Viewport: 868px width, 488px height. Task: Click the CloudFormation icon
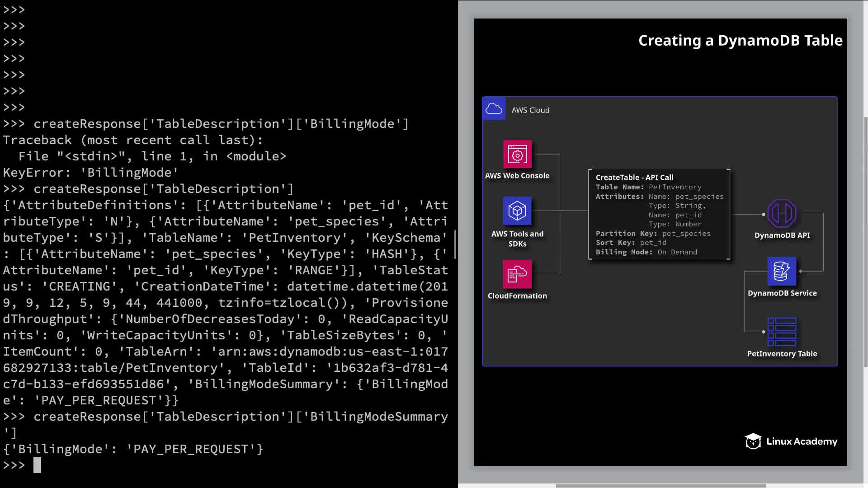(517, 274)
